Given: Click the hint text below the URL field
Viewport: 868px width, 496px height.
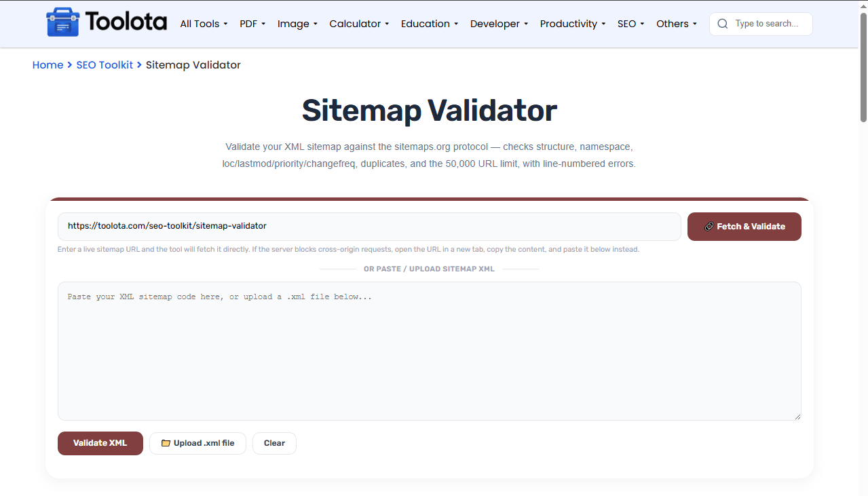Looking at the screenshot, I should coord(348,250).
